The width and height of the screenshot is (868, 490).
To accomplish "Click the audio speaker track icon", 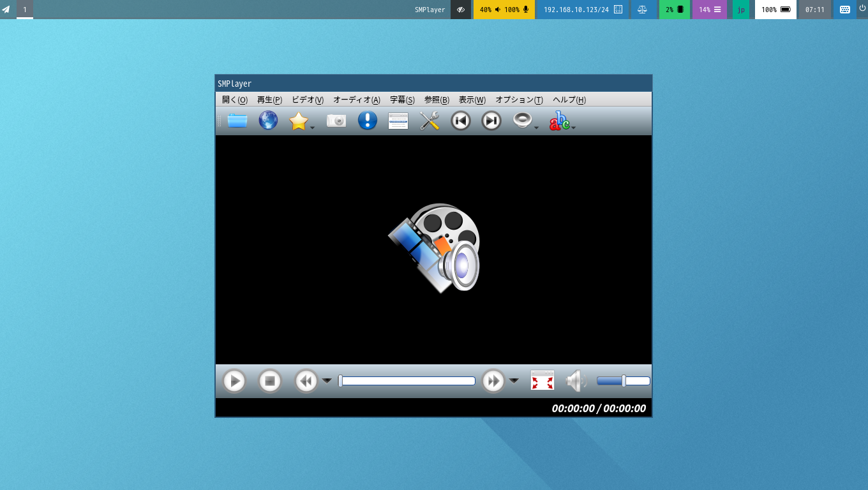I will point(522,121).
